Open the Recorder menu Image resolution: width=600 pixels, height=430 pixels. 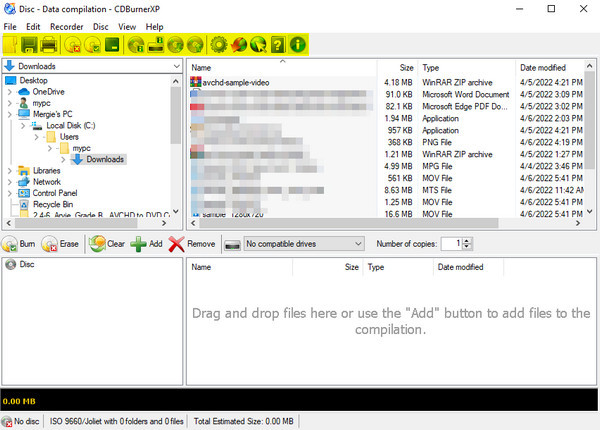tap(67, 27)
